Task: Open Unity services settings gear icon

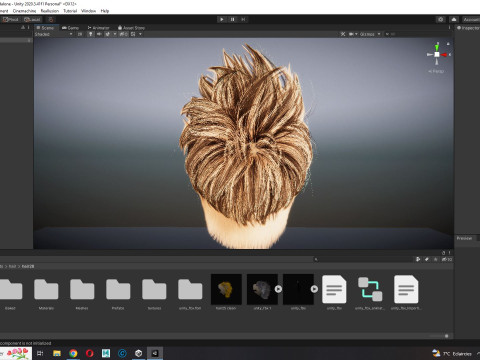Action: point(441,19)
